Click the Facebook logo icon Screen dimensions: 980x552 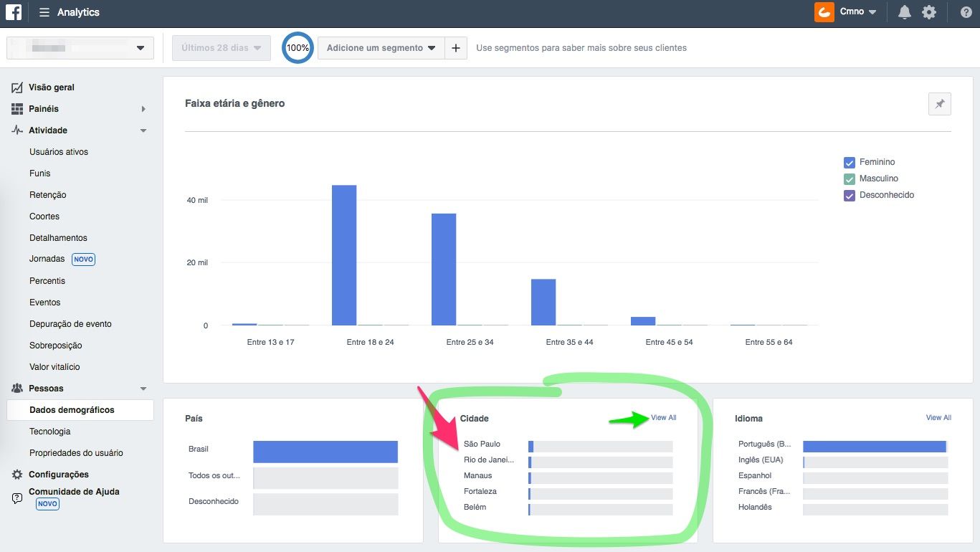14,12
